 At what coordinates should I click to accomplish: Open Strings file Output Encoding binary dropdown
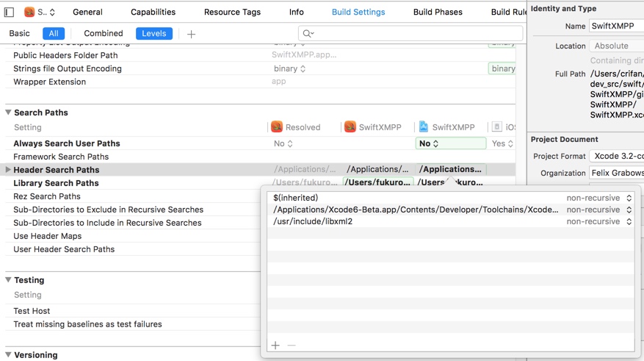289,68
